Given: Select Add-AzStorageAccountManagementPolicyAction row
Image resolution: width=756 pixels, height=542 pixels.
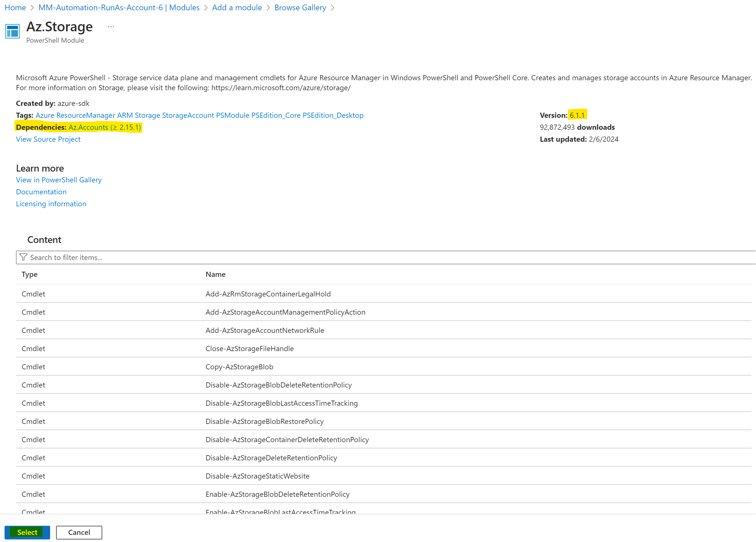Looking at the screenshot, I should (x=384, y=312).
